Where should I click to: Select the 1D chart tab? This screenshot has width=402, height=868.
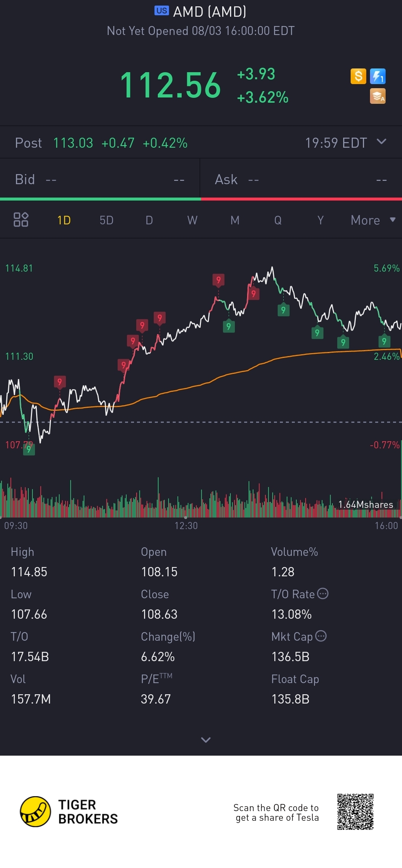[64, 220]
